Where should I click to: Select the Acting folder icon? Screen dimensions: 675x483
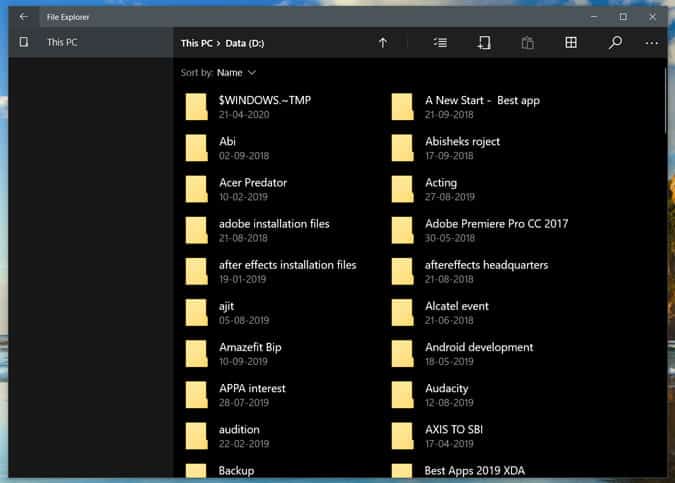(403, 189)
